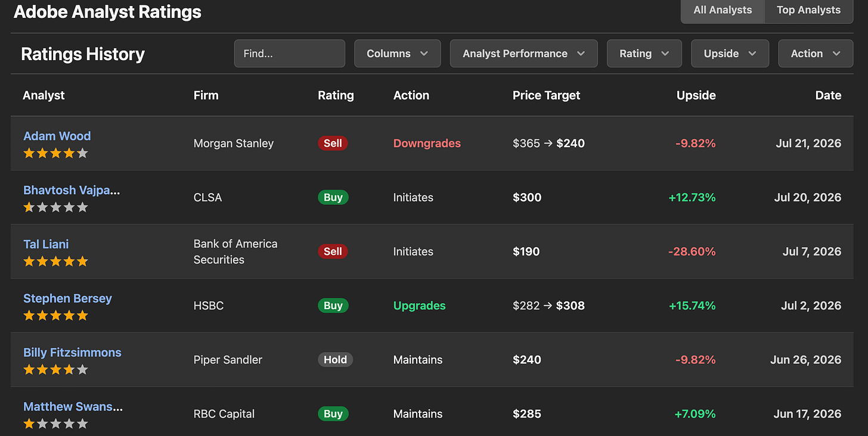Click the Buy badge in HSBC row
This screenshot has width=868, height=436.
point(333,306)
